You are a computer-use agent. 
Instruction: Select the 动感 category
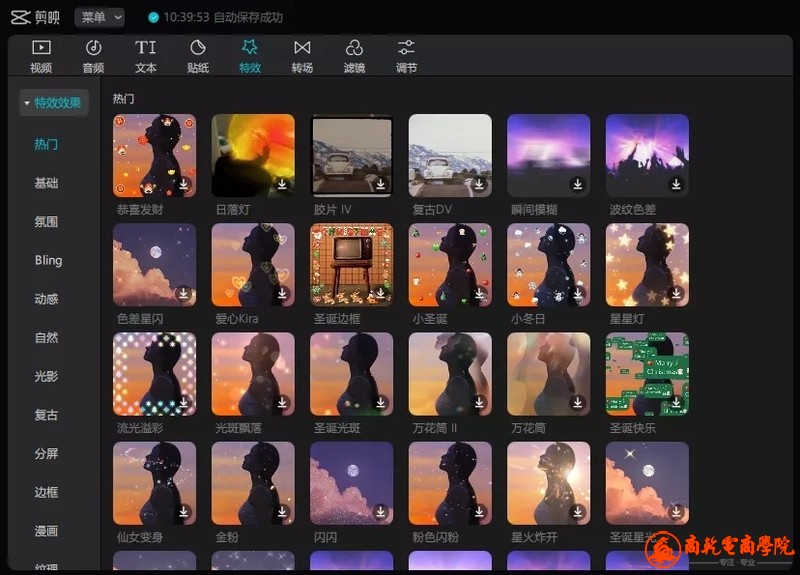46,299
